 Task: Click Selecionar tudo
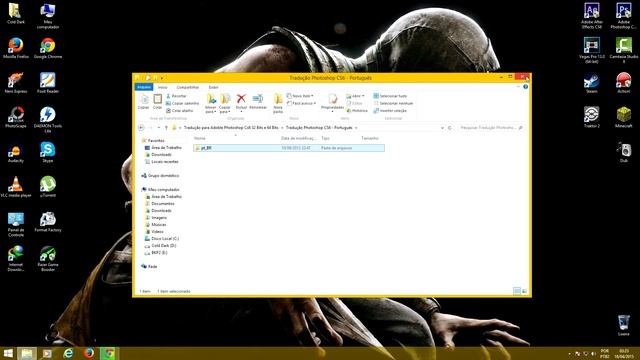390,96
